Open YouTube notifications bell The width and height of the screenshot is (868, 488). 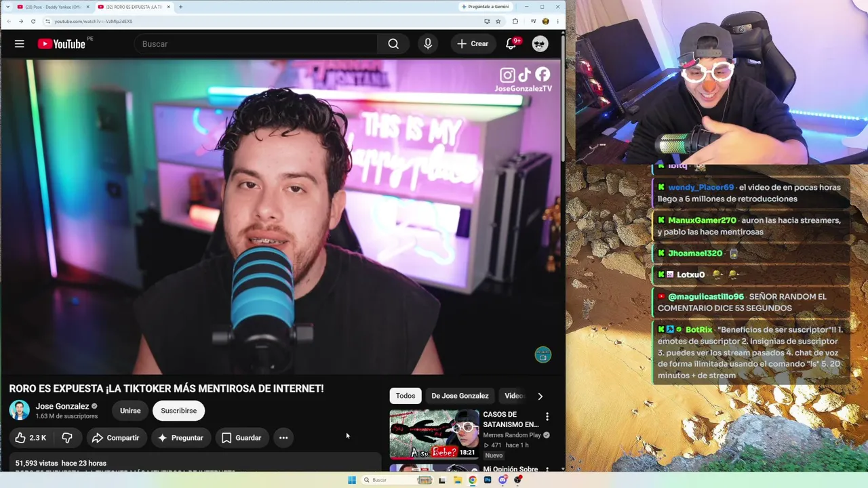click(511, 44)
